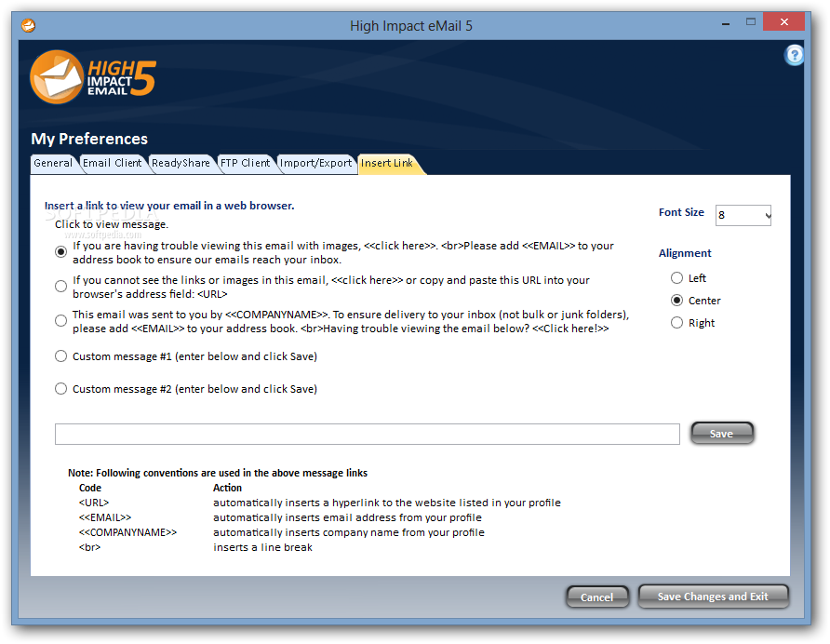Select the 'sent to you by COMPANYNAME' message
The width and height of the screenshot is (830, 644).
coord(60,320)
